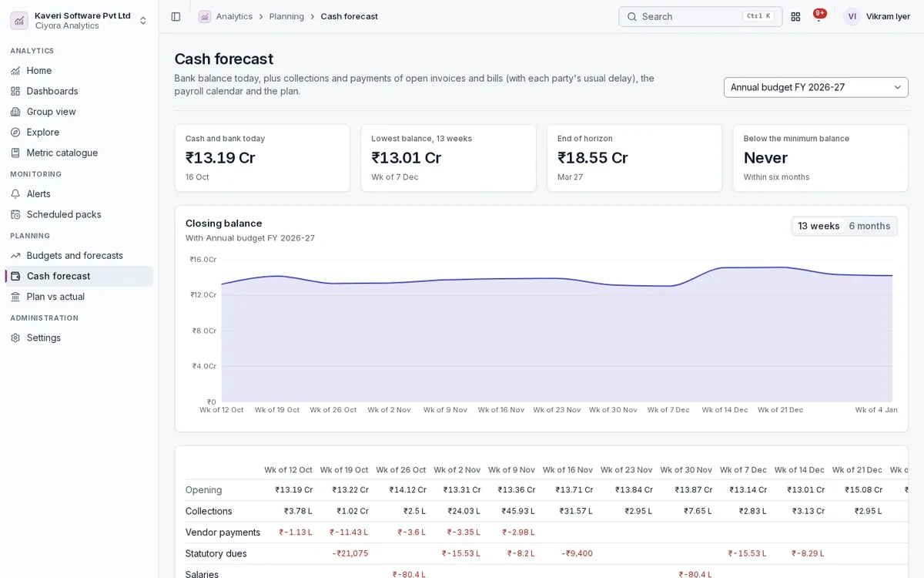Image resolution: width=924 pixels, height=578 pixels.
Task: Click the Analytics breadcrumb logo icon
Action: 204,16
